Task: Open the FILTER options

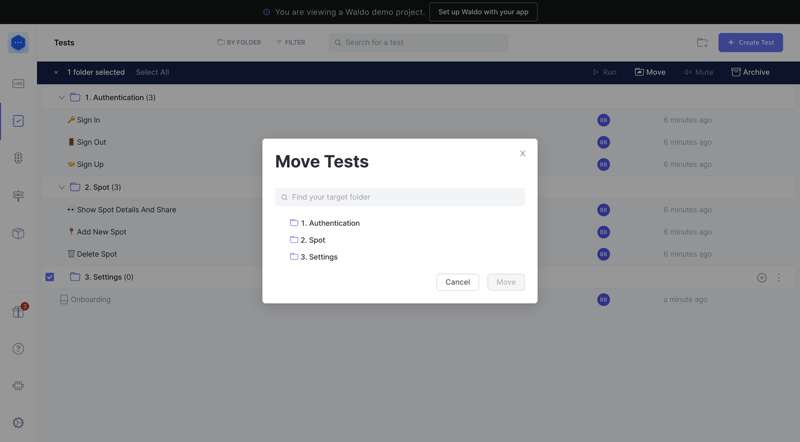Action: (290, 42)
